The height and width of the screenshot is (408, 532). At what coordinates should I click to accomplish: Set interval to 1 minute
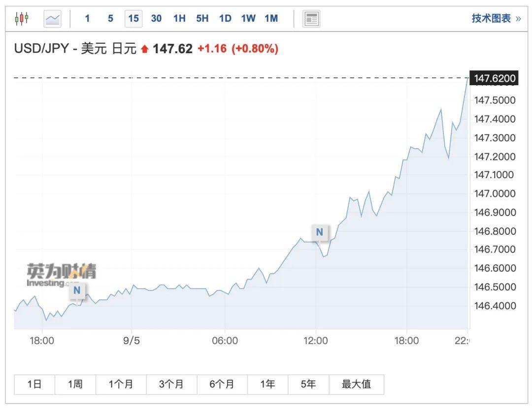pyautogui.click(x=87, y=18)
